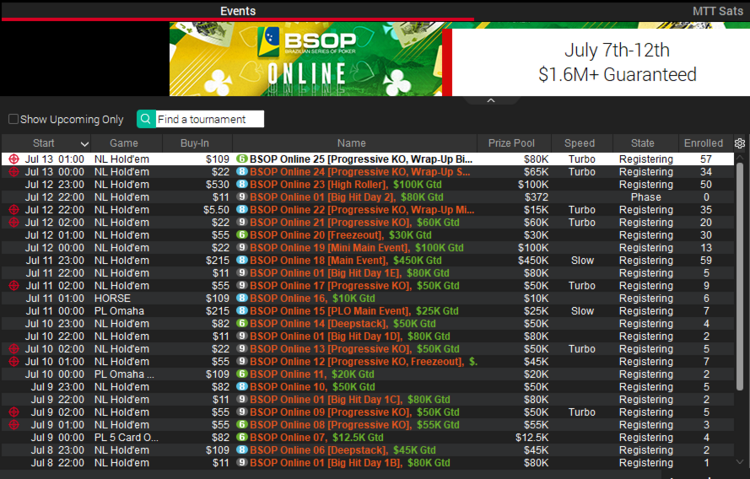Image resolution: width=750 pixels, height=479 pixels.
Task: Click the $450K prize pool cell
Action: coord(533,260)
